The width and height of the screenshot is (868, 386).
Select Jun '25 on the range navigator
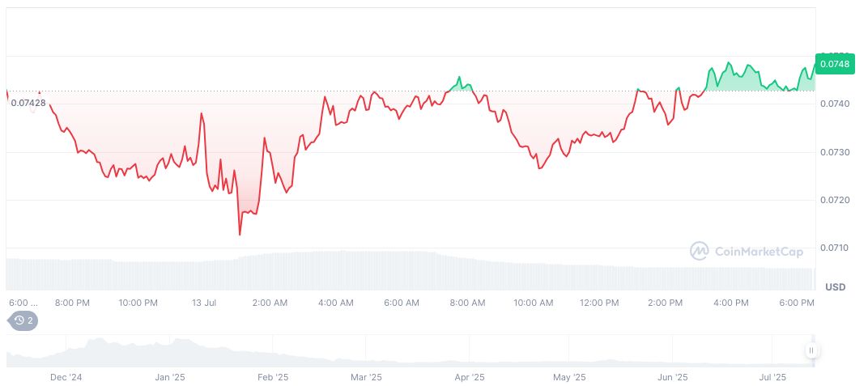click(672, 377)
